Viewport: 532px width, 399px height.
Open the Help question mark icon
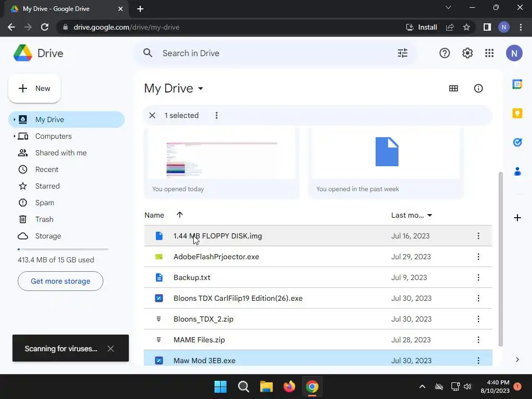pyautogui.click(x=445, y=53)
